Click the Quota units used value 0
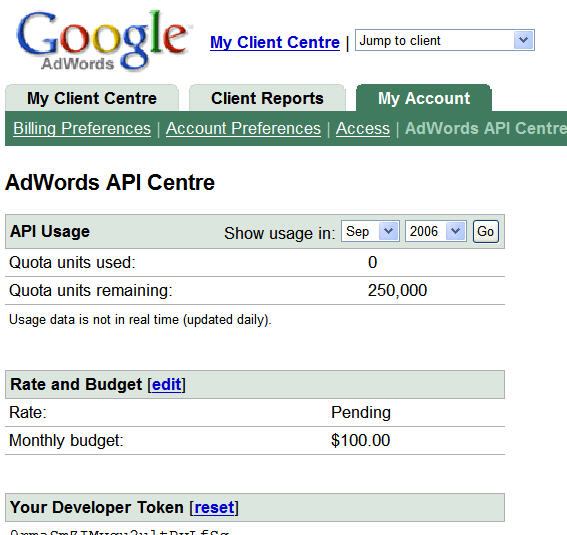This screenshot has width=567, height=535. coord(372,262)
